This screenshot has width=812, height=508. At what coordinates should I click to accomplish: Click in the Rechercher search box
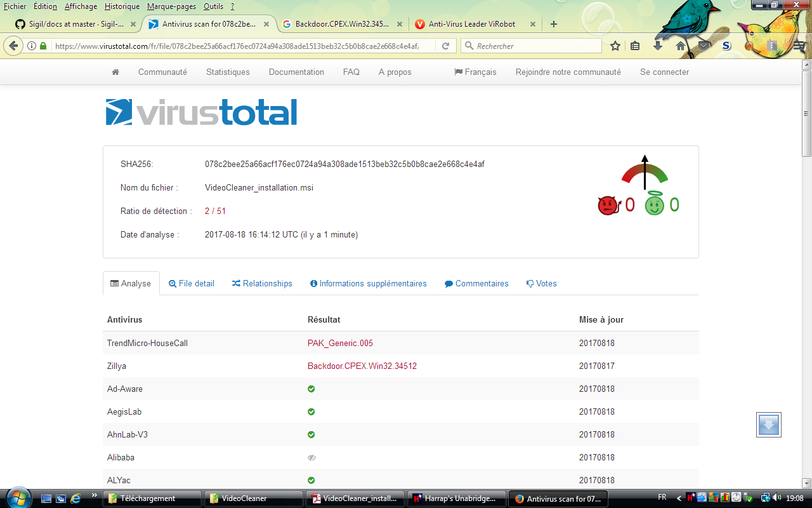[x=532, y=46]
